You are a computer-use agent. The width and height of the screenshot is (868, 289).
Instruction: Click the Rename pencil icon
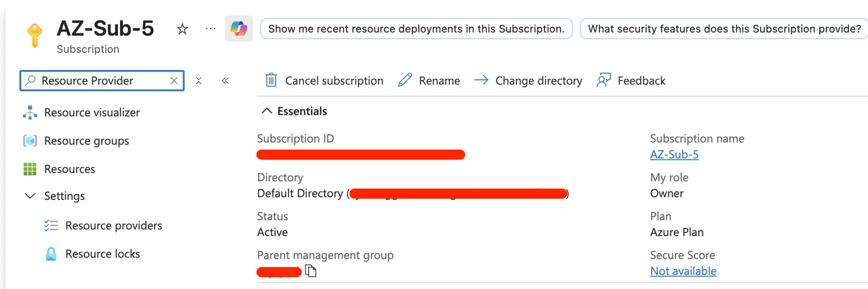click(x=405, y=80)
